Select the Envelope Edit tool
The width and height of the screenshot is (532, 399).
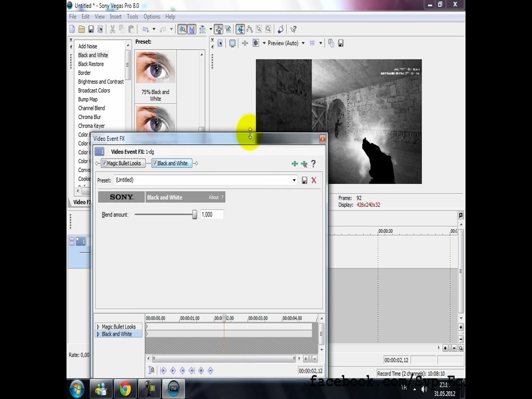coord(249,29)
